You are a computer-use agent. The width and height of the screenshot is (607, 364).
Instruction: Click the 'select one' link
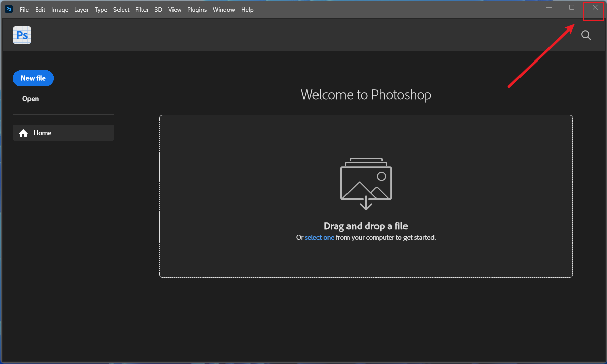coord(320,237)
